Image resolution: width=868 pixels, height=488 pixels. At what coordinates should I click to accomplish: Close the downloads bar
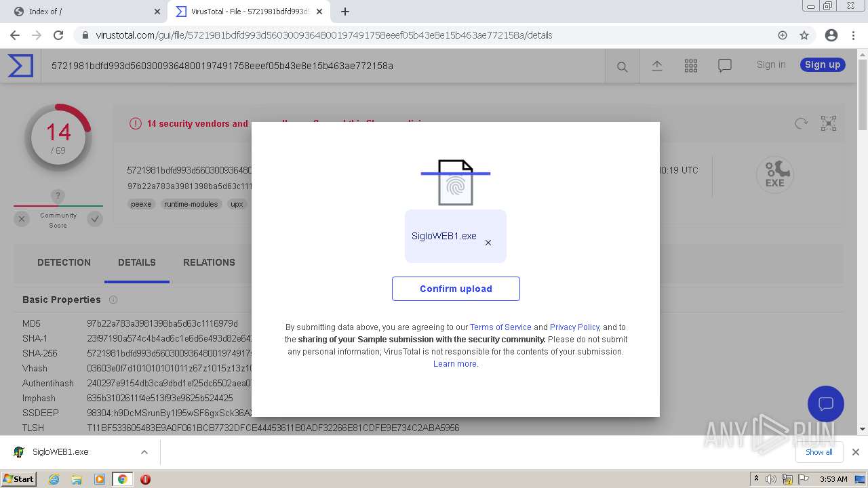(856, 452)
